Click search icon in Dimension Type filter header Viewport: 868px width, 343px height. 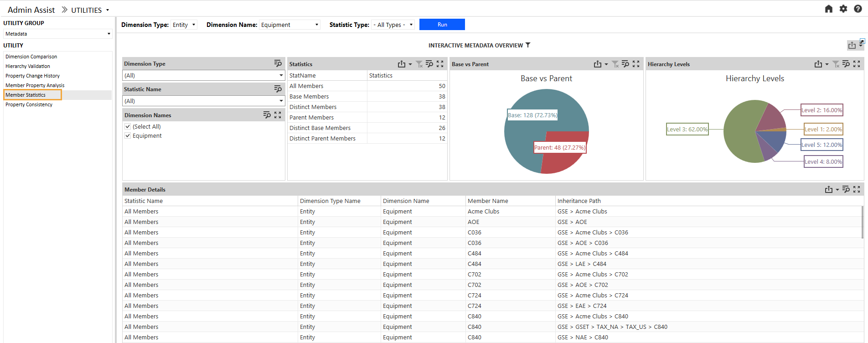[278, 63]
